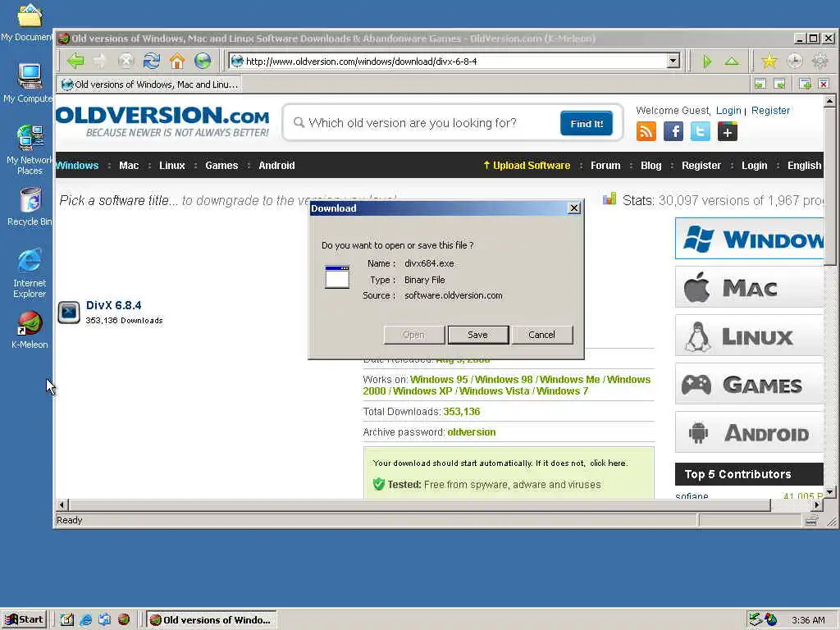The image size is (840, 630).
Task: Click the search field for old versions
Action: pyautogui.click(x=423, y=123)
